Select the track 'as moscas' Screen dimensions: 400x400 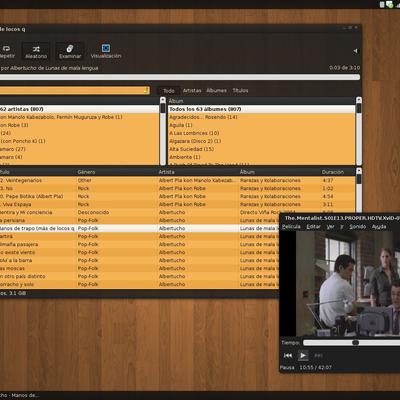click(139, 268)
